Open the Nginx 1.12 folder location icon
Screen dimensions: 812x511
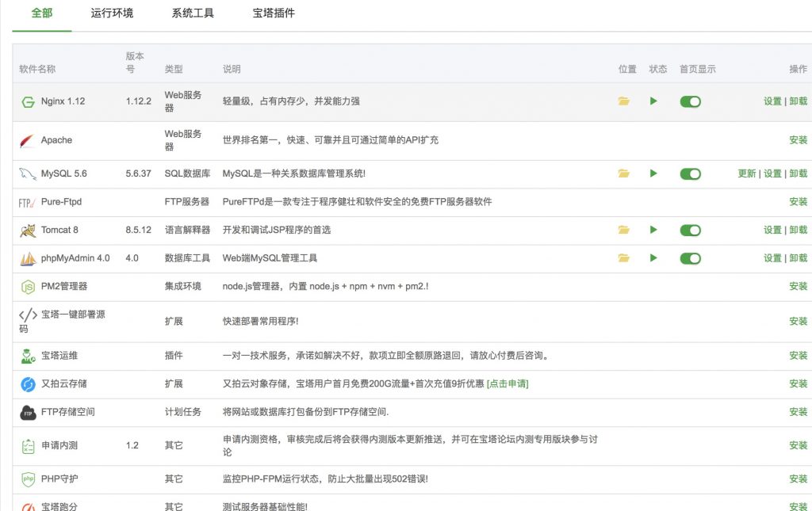pyautogui.click(x=624, y=101)
